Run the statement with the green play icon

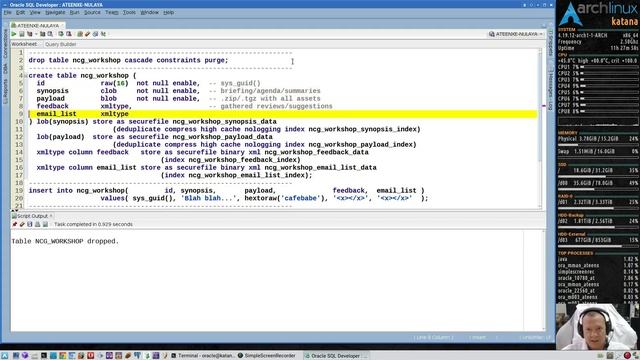[13, 34]
